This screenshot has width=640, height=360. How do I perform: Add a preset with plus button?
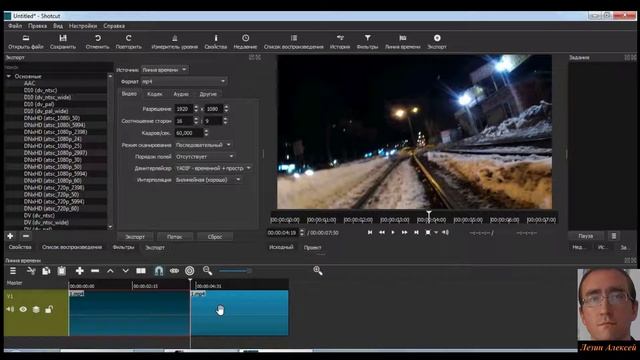pos(10,236)
